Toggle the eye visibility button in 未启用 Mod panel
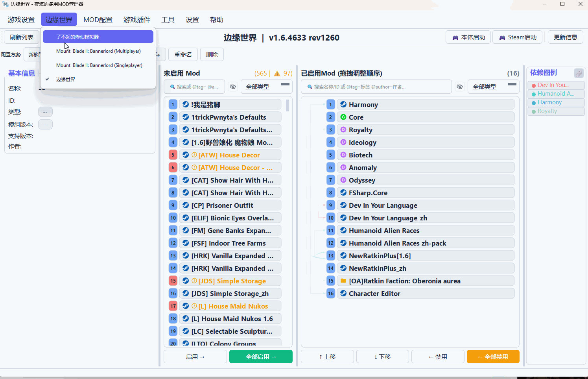 (233, 87)
